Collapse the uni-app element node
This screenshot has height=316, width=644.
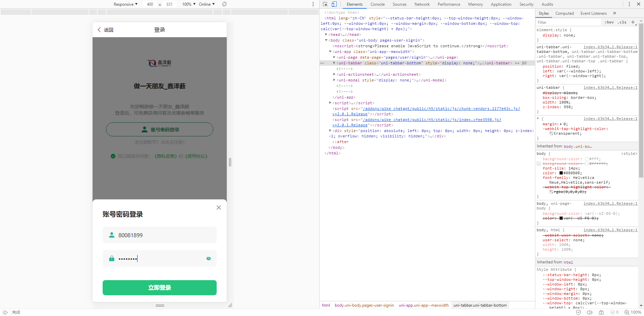[330, 52]
